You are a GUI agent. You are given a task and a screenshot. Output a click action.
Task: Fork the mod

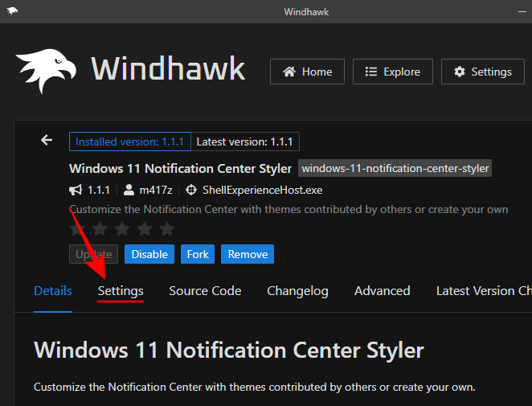point(198,254)
